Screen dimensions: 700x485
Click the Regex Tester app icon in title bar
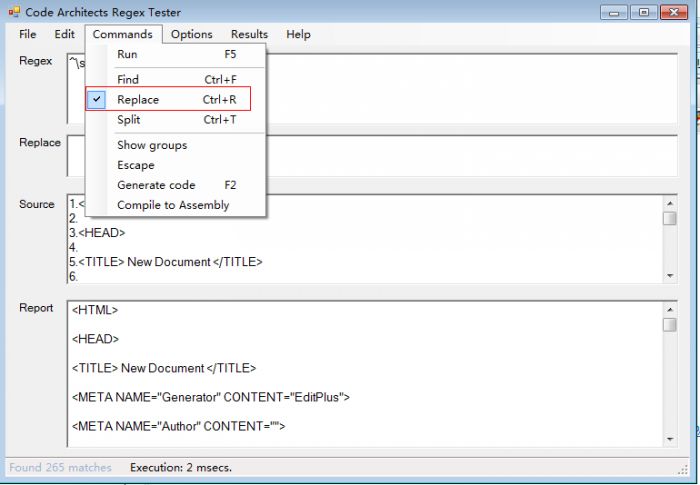(x=13, y=12)
